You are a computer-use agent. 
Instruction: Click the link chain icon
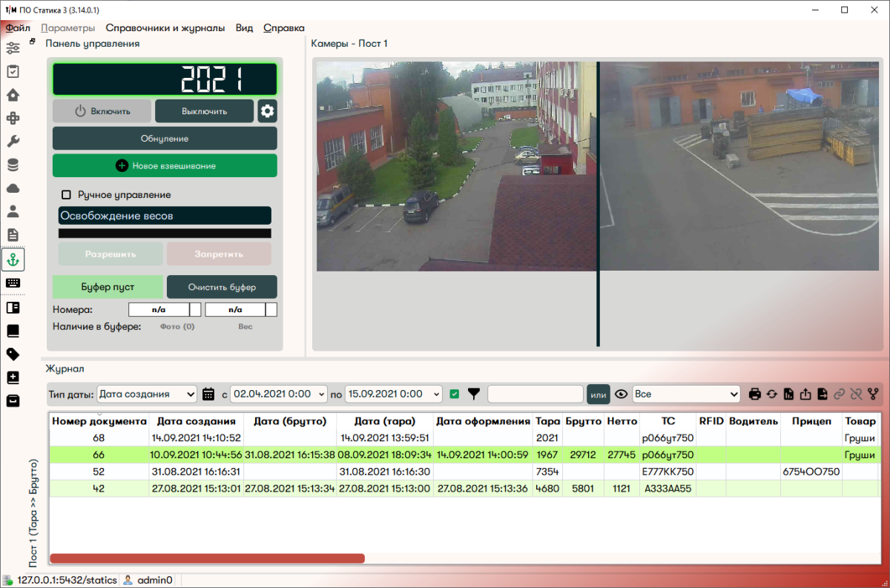coord(839,394)
